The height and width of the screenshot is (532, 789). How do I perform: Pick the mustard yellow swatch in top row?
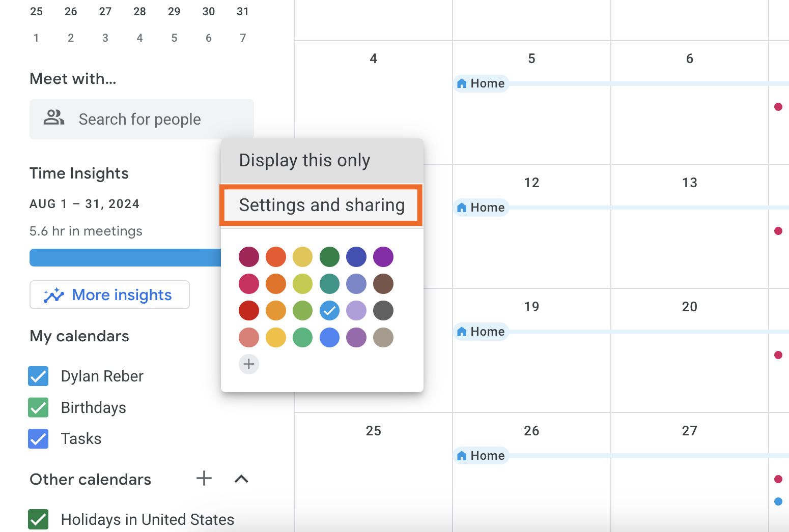pos(303,257)
